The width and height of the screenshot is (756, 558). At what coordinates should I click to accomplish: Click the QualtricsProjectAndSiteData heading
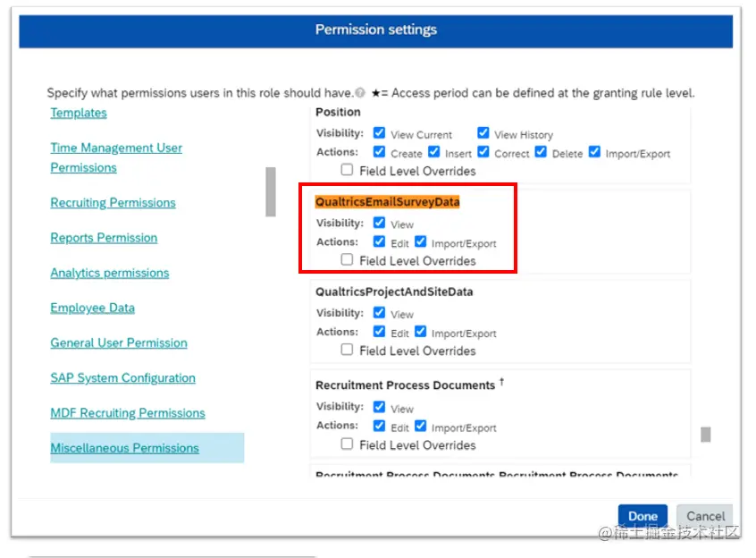(x=394, y=292)
